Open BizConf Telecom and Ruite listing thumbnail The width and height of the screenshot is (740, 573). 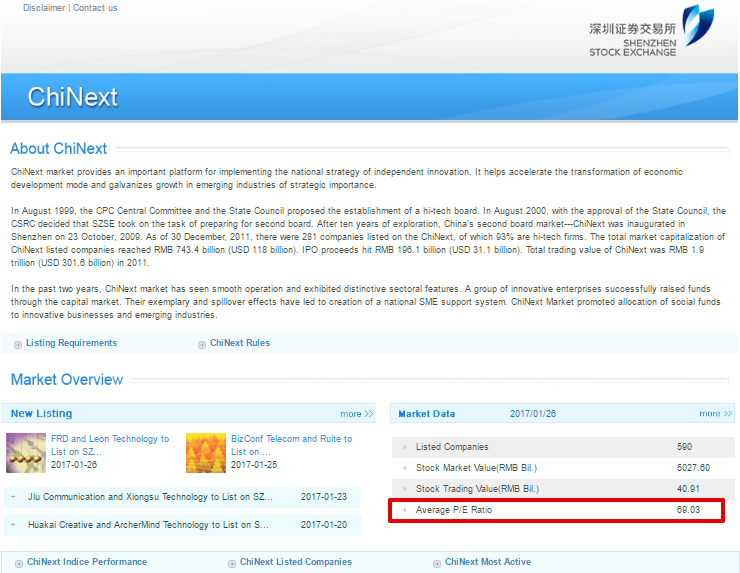tap(206, 453)
